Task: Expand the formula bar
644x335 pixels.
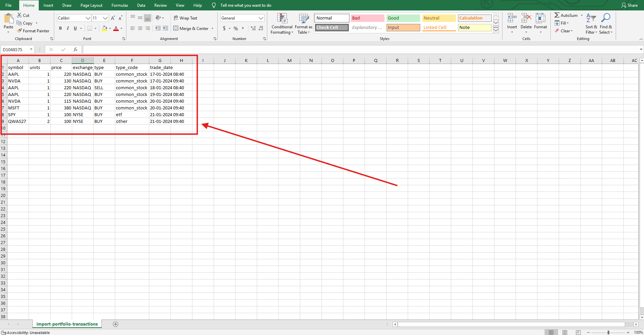Action: pyautogui.click(x=641, y=49)
